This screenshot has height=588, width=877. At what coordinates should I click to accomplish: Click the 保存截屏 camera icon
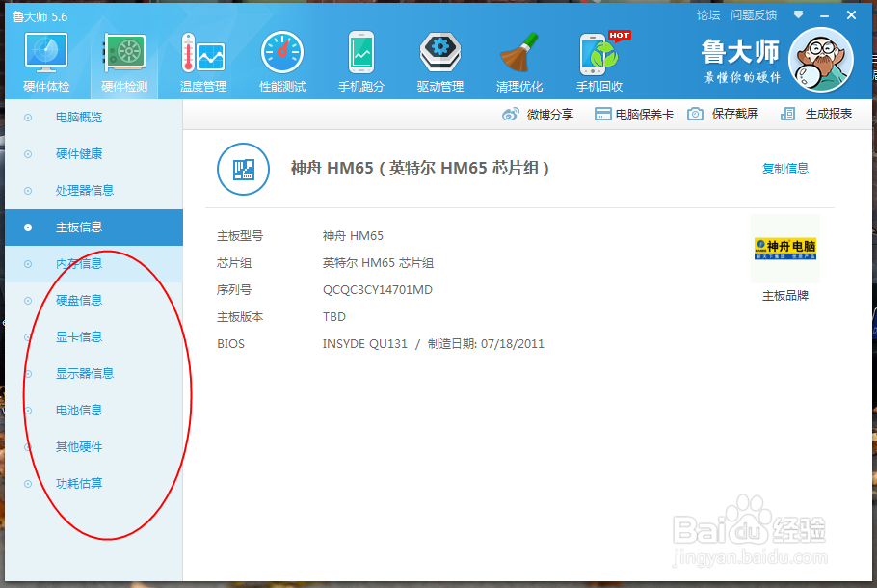(695, 114)
